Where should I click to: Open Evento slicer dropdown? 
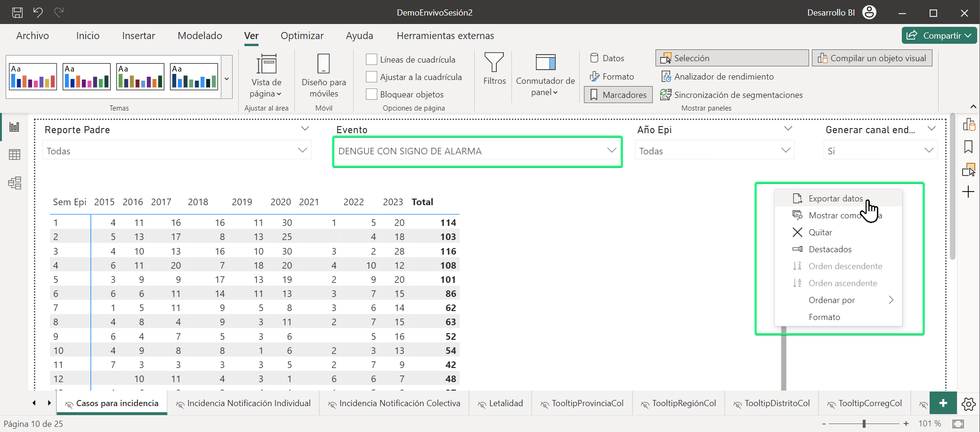[478, 151]
